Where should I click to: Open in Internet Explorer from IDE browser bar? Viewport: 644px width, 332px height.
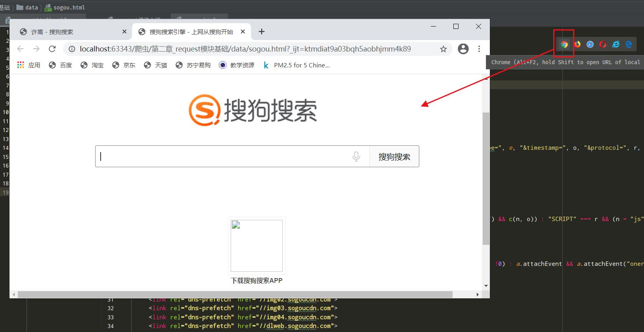click(616, 44)
